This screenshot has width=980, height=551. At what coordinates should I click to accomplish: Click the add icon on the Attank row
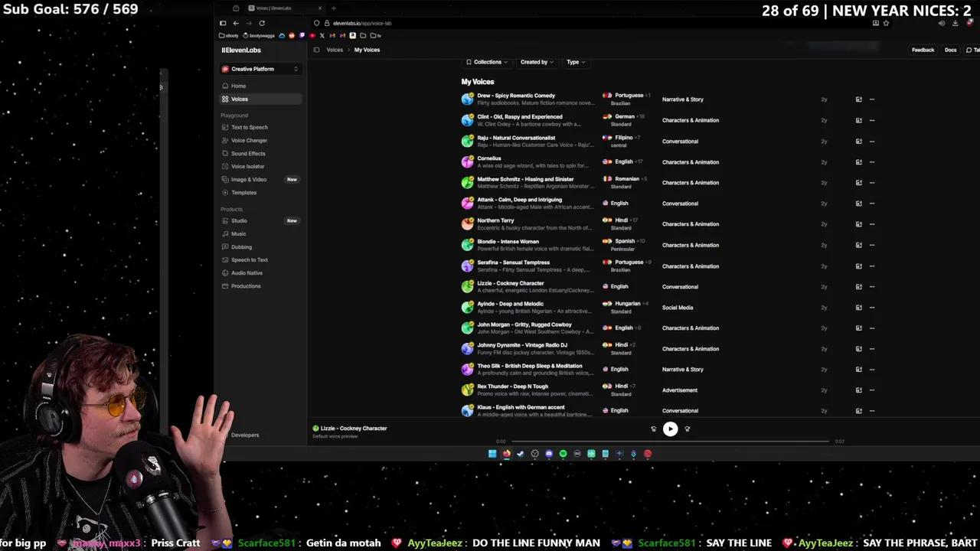coord(858,203)
